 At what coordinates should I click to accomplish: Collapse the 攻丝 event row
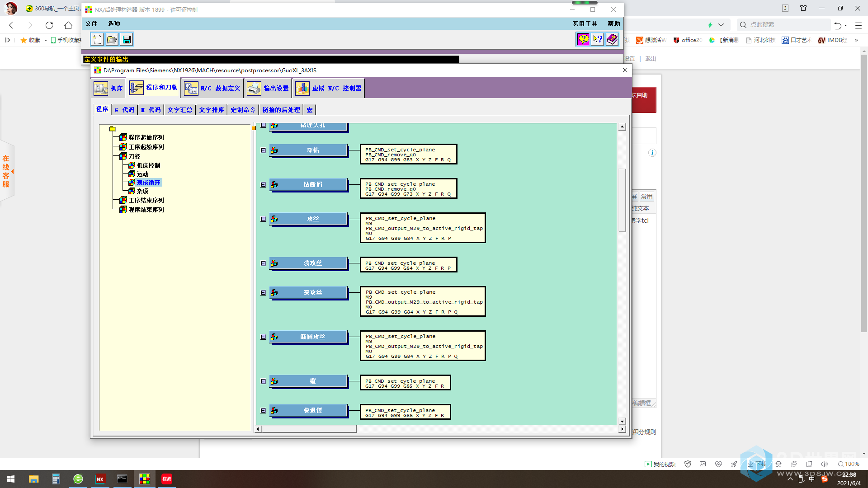point(264,219)
